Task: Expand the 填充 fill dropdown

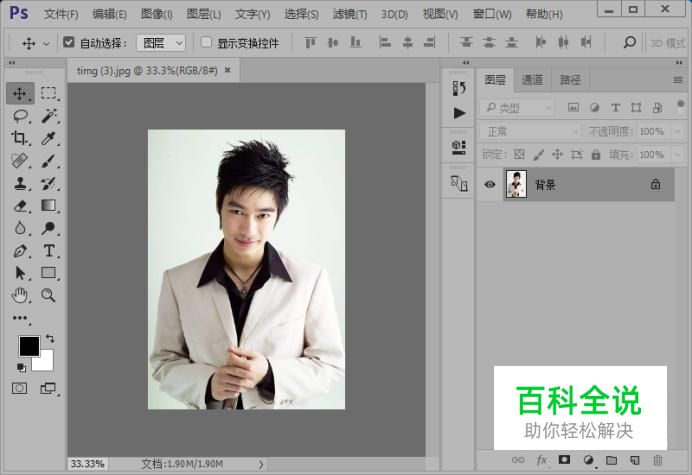Action: click(x=677, y=155)
